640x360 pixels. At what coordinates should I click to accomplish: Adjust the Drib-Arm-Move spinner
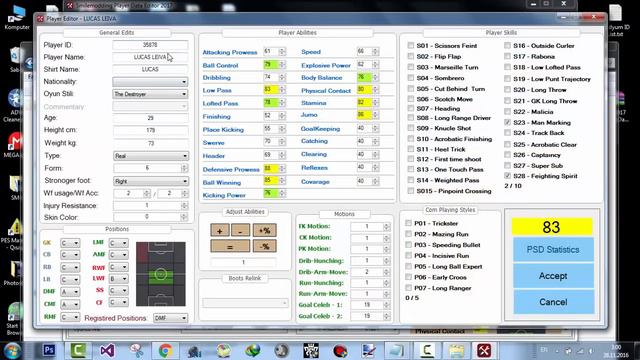386,271
